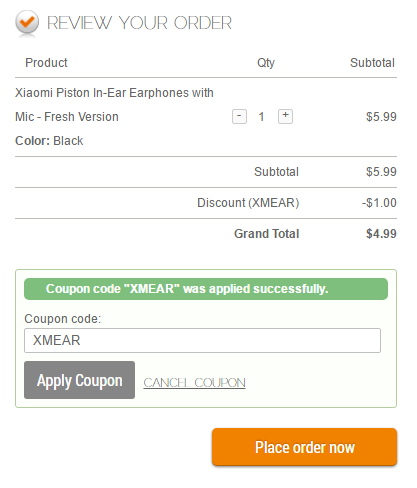Click the Product column header
The height and width of the screenshot is (488, 417).
46,63
